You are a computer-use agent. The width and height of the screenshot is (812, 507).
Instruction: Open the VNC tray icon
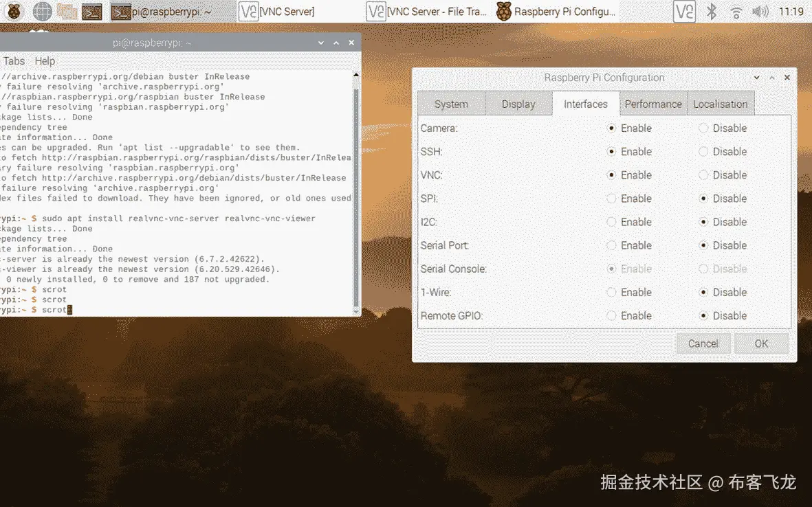(683, 12)
